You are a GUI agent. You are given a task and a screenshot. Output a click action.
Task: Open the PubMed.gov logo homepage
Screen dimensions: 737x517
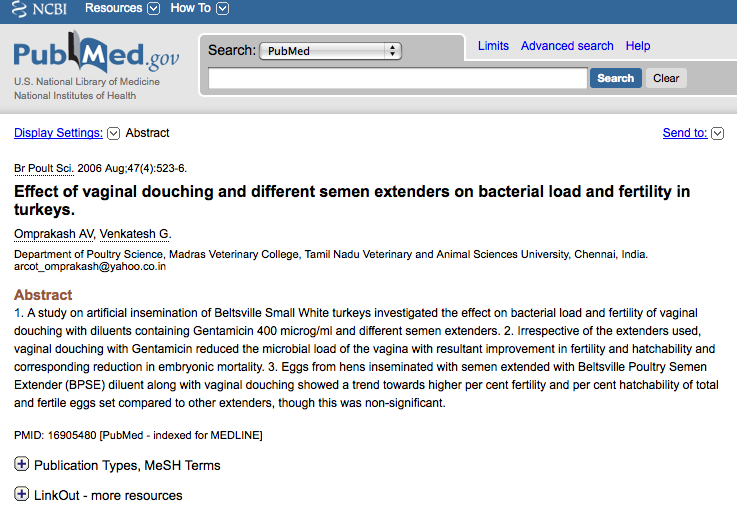click(96, 53)
